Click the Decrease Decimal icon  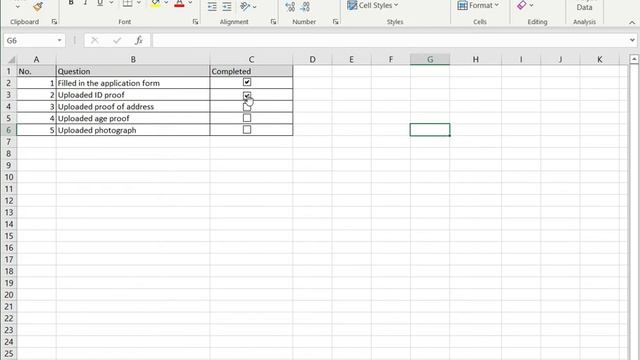point(305,6)
